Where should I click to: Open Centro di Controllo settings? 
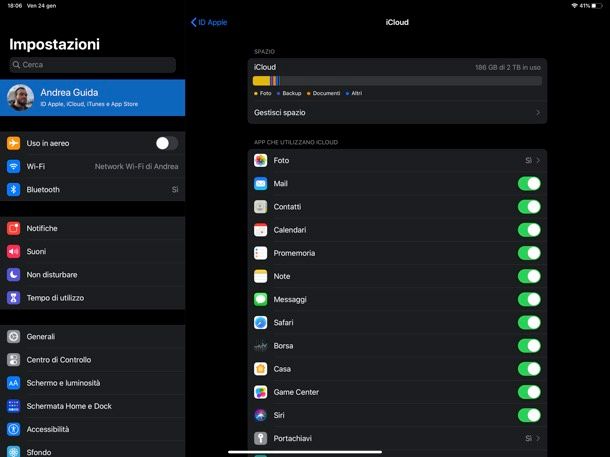pyautogui.click(x=93, y=360)
